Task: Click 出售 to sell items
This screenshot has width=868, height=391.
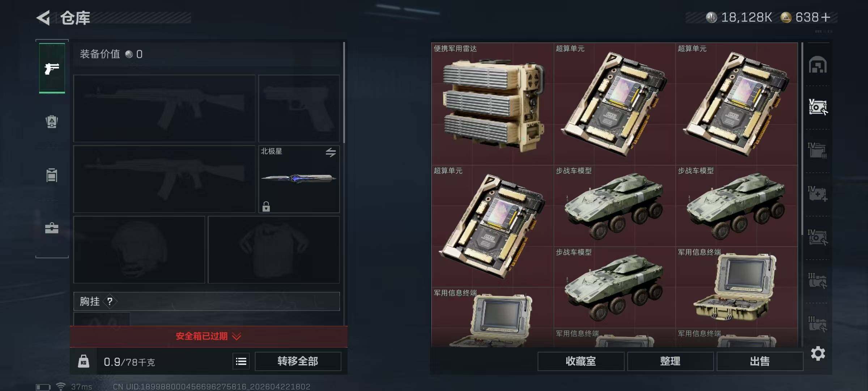Action: click(760, 361)
